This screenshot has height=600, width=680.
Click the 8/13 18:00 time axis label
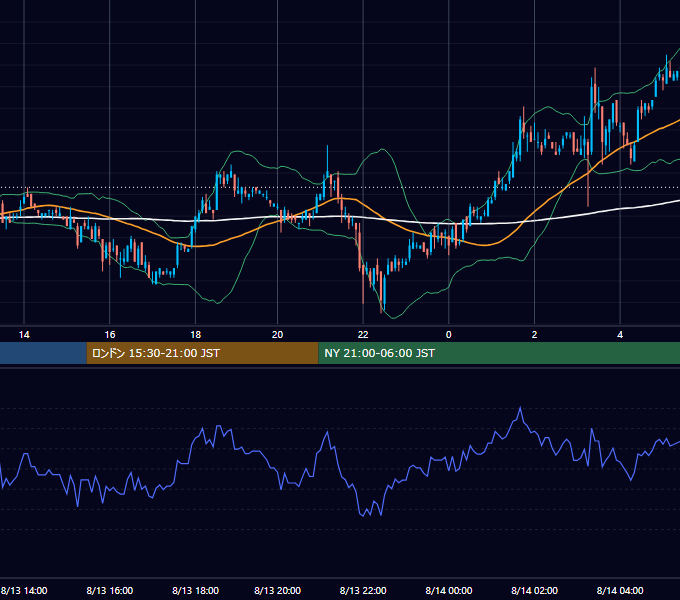pos(196,590)
